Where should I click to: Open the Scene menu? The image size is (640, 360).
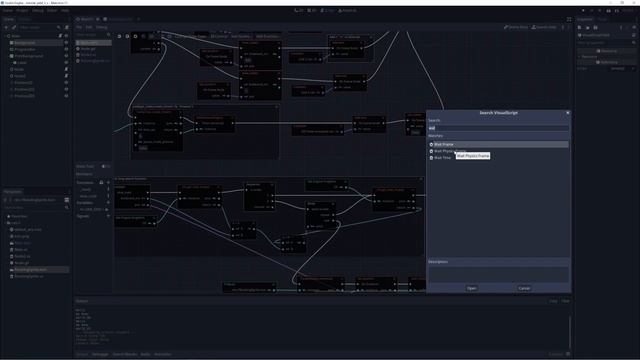click(x=8, y=11)
